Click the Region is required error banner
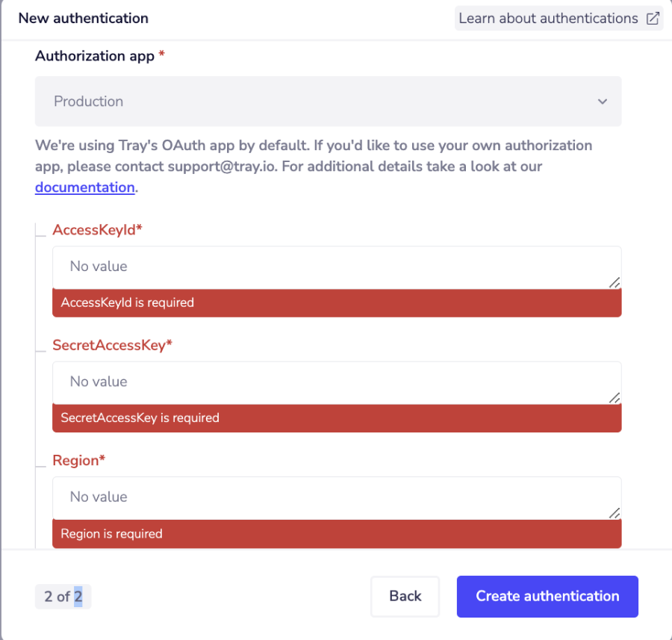This screenshot has width=672, height=640. (336, 533)
